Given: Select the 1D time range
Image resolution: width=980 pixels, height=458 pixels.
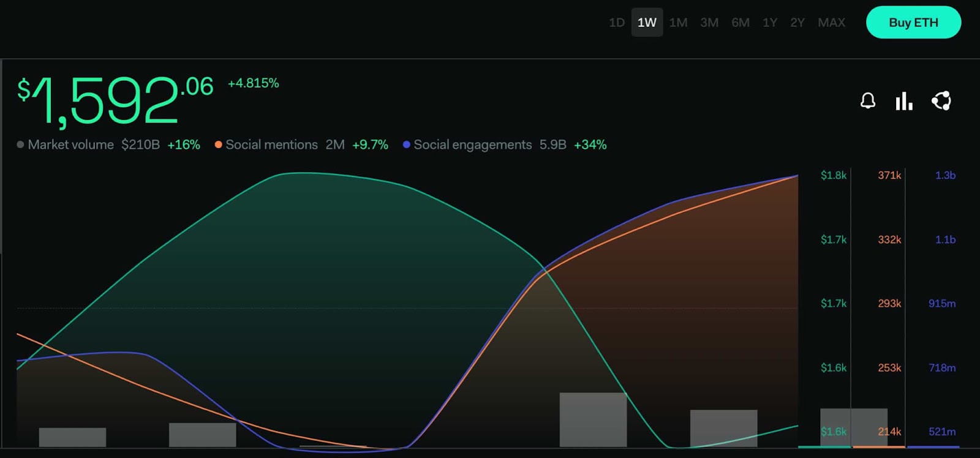Looking at the screenshot, I should click(x=616, y=23).
